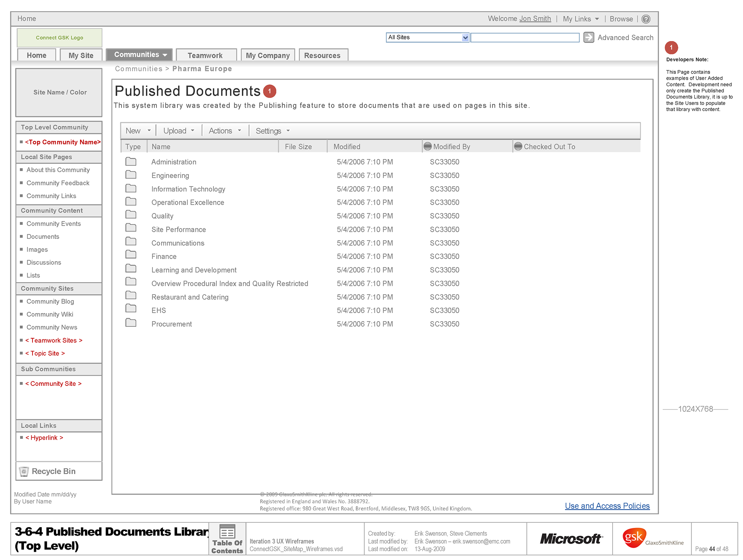Screen dimensions: 743x560
Task: Open the Procurement folder icon
Action: pos(131,323)
